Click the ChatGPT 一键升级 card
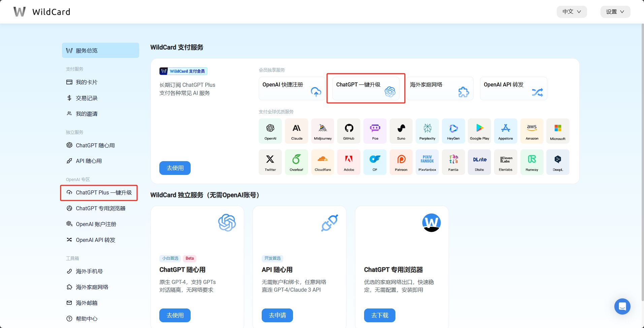 [366, 88]
